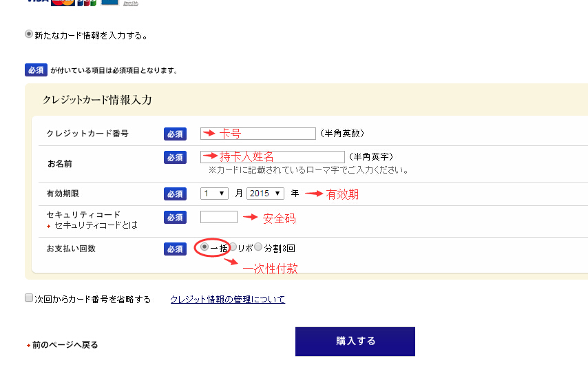Click 必須 badge beside 有効期限

pyautogui.click(x=175, y=194)
